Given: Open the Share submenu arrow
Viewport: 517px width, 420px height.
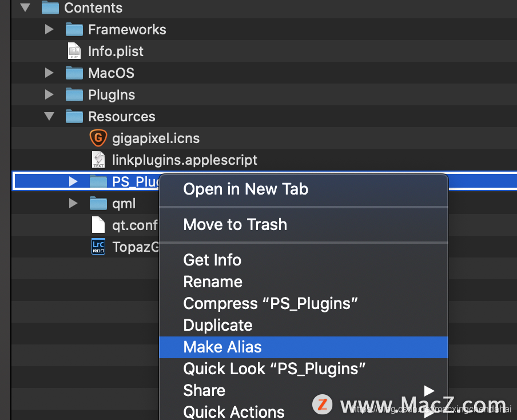Looking at the screenshot, I should (429, 391).
